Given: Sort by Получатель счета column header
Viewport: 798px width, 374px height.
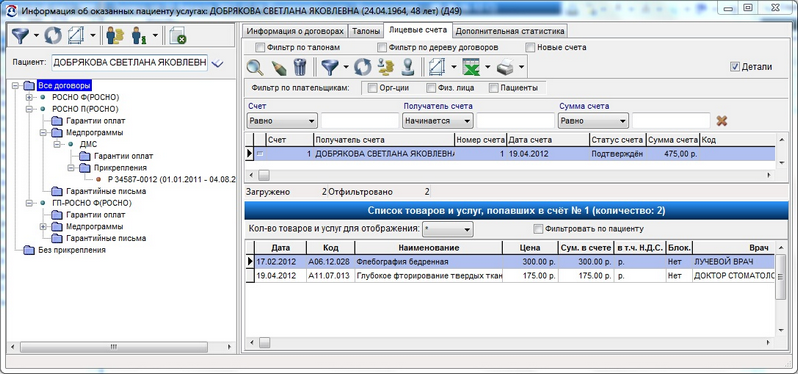Looking at the screenshot, I should tap(384, 140).
